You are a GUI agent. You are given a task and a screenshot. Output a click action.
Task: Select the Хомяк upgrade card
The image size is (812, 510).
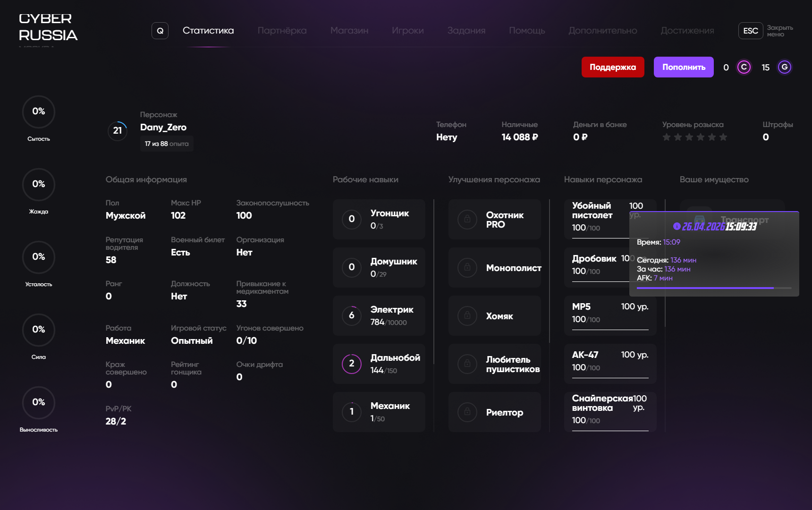coord(495,316)
